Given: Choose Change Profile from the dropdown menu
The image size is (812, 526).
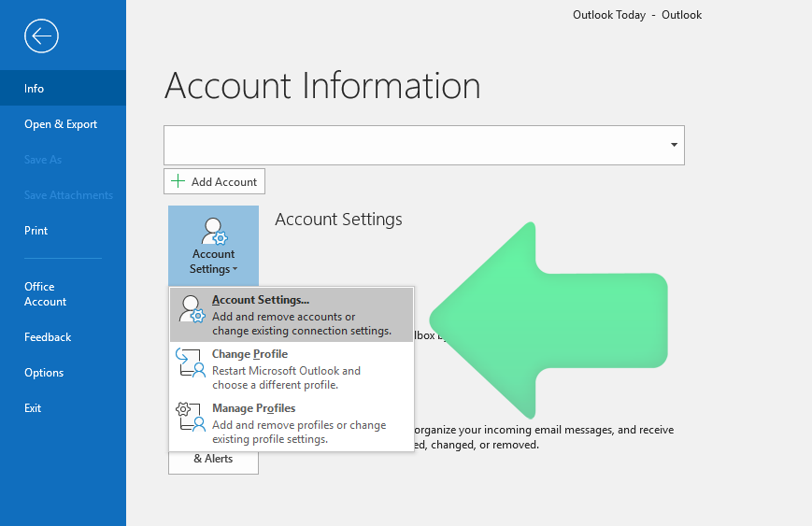Looking at the screenshot, I should click(x=292, y=369).
